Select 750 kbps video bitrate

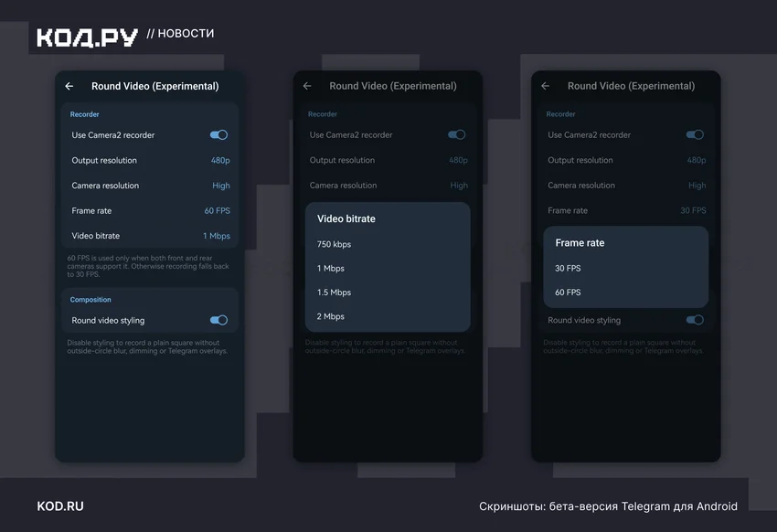tap(388, 244)
